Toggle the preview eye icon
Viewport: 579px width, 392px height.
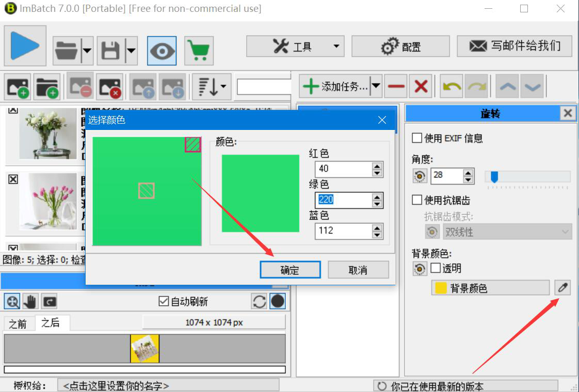point(162,51)
